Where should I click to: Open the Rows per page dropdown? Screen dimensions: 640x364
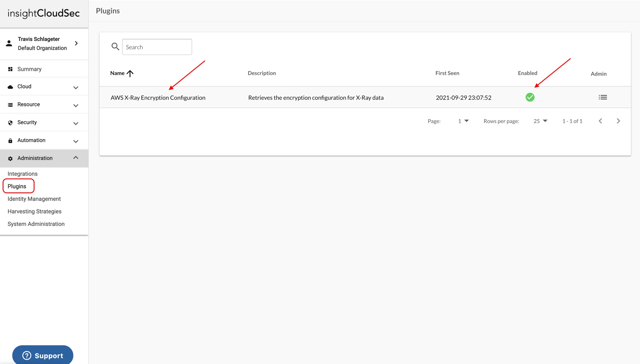pyautogui.click(x=540, y=121)
